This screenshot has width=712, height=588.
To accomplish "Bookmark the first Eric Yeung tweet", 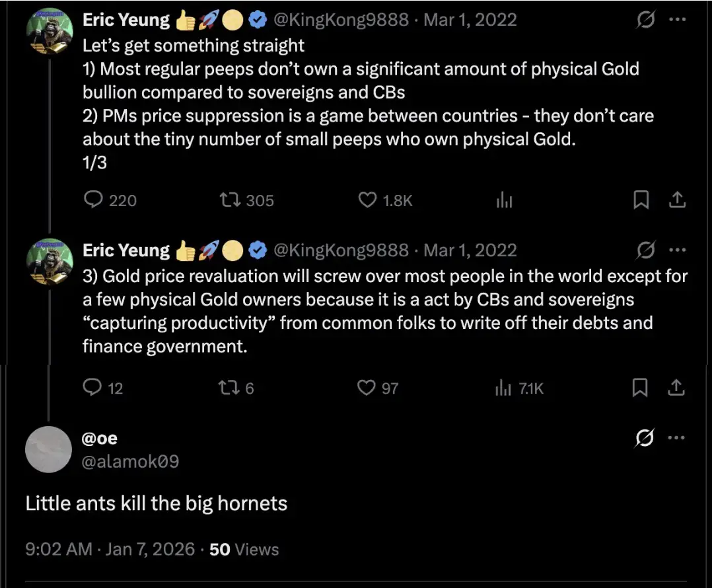I will click(641, 200).
